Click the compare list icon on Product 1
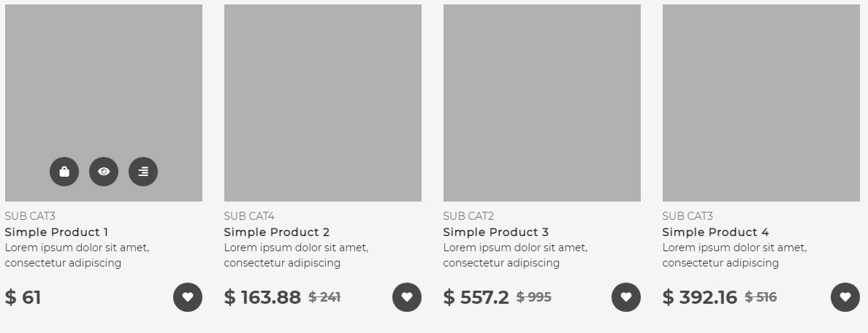This screenshot has height=333, width=868. [x=143, y=172]
